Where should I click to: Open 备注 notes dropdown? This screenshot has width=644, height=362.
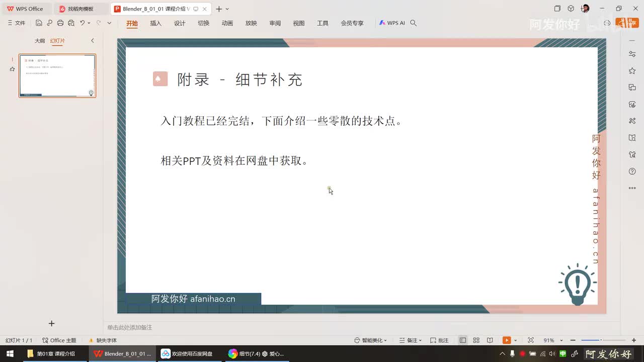tap(411, 340)
